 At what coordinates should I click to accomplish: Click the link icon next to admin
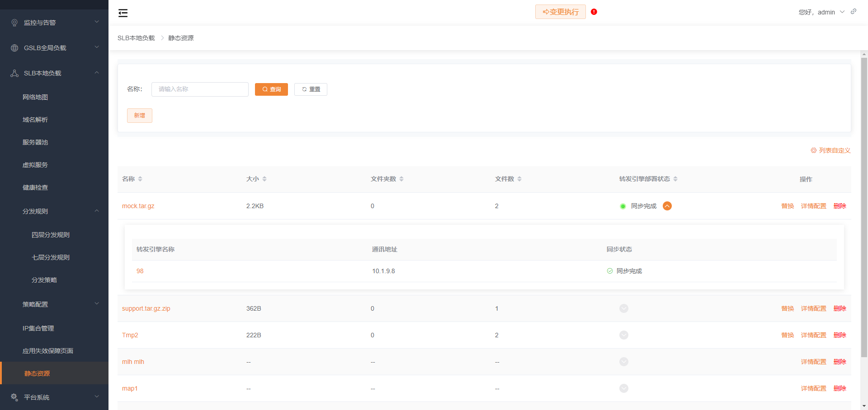point(854,12)
